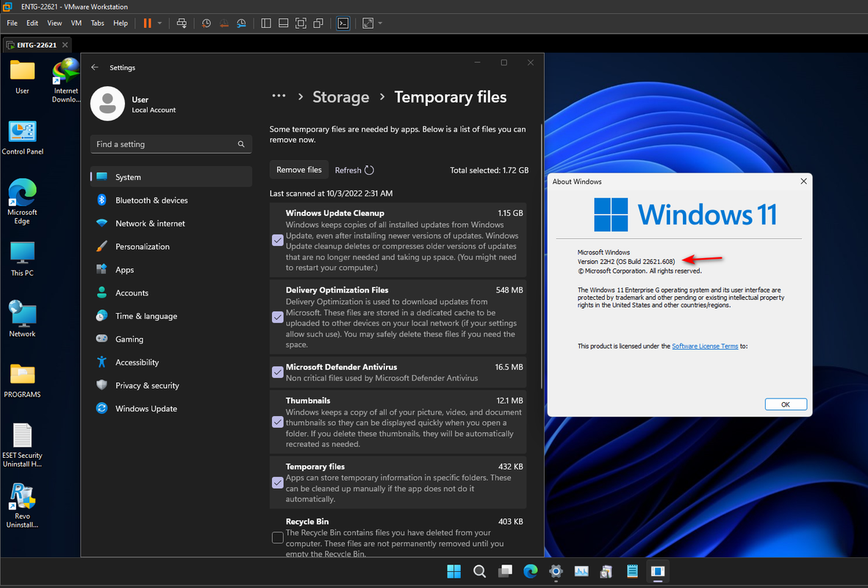The width and height of the screenshot is (868, 588).
Task: Click the stretch guest display icon
Action: [367, 24]
